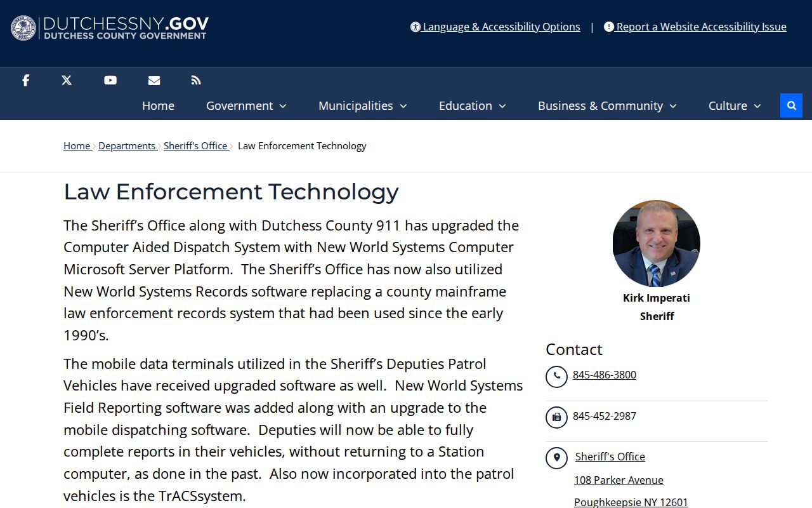Open the 108 Parker Avenue address link
Image resolution: width=812 pixels, height=508 pixels.
(619, 480)
